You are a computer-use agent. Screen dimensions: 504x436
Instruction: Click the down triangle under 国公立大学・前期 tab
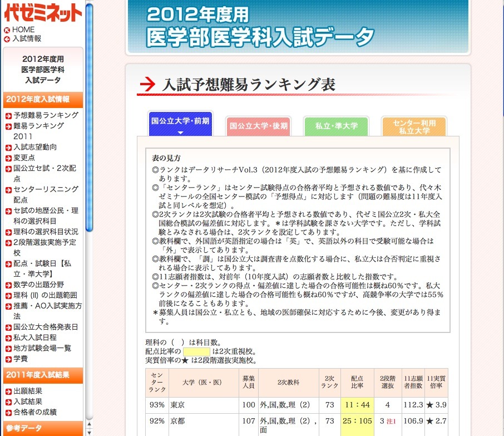pyautogui.click(x=180, y=133)
